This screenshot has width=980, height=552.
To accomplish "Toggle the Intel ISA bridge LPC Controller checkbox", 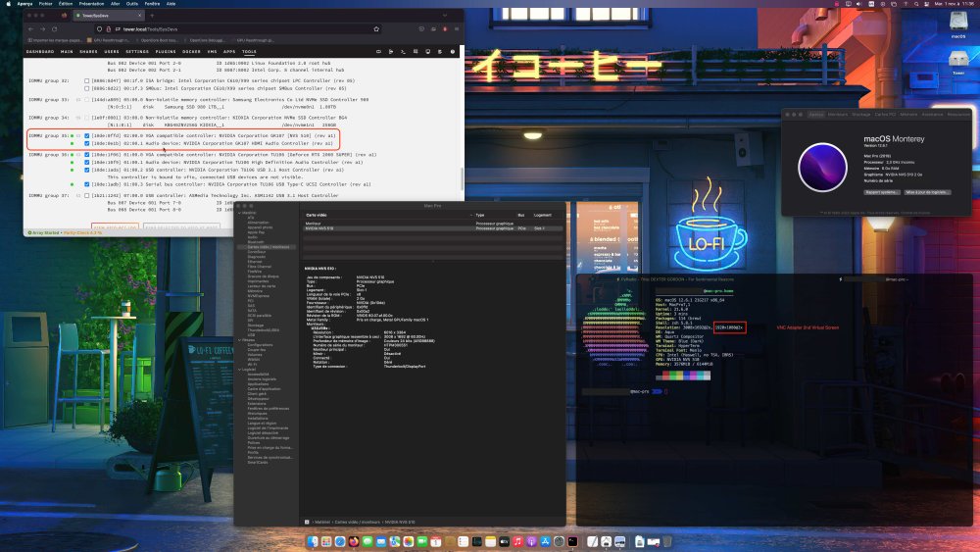I will [x=87, y=80].
